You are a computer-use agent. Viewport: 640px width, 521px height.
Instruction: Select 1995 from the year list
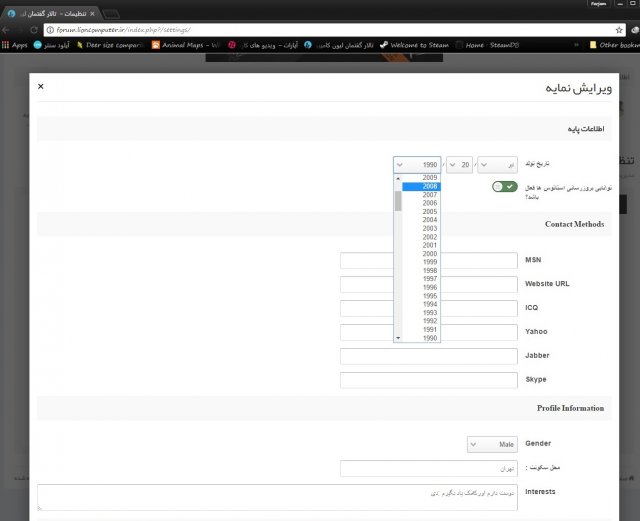(429, 296)
